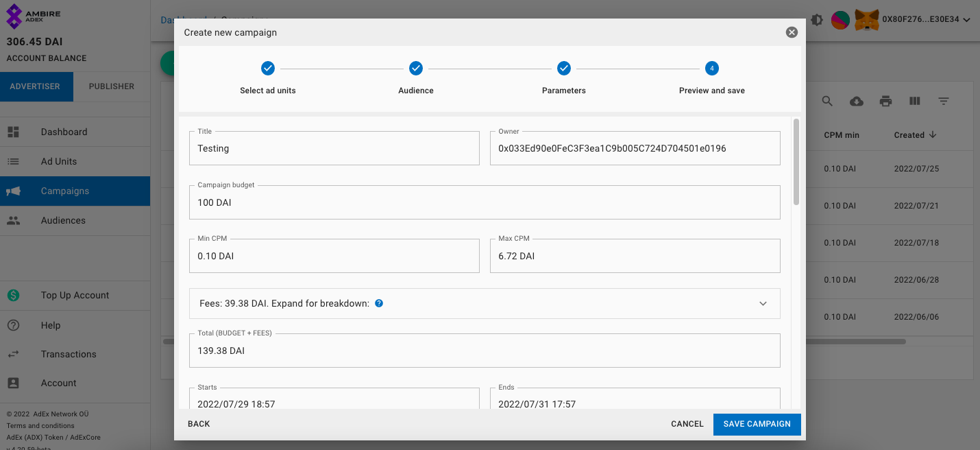The width and height of the screenshot is (980, 450).
Task: Click the Created date 2022/07/18
Action: pyautogui.click(x=916, y=243)
